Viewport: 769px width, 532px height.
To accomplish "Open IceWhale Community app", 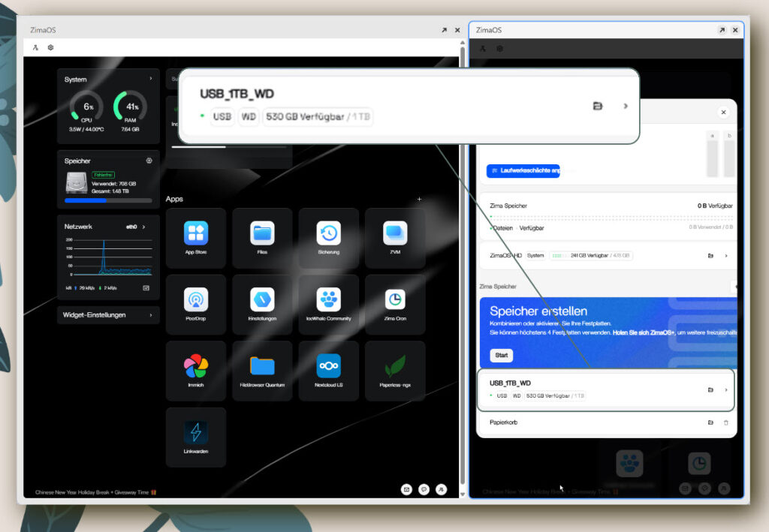I will 329,304.
